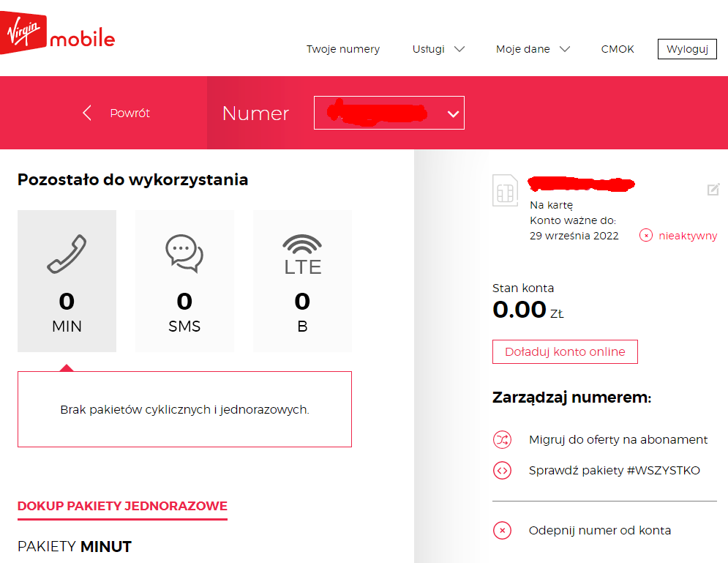The height and width of the screenshot is (563, 728).
Task: Expand the Usługi menu
Action: tap(438, 49)
